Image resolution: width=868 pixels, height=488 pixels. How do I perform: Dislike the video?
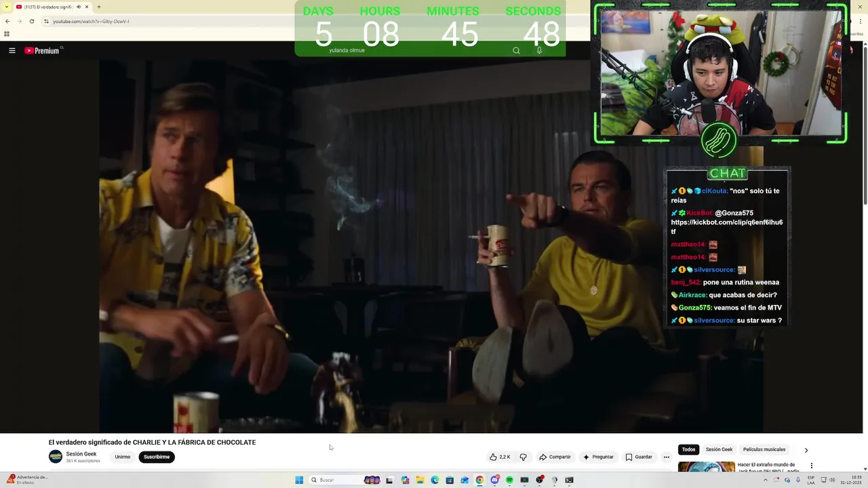pyautogui.click(x=523, y=457)
